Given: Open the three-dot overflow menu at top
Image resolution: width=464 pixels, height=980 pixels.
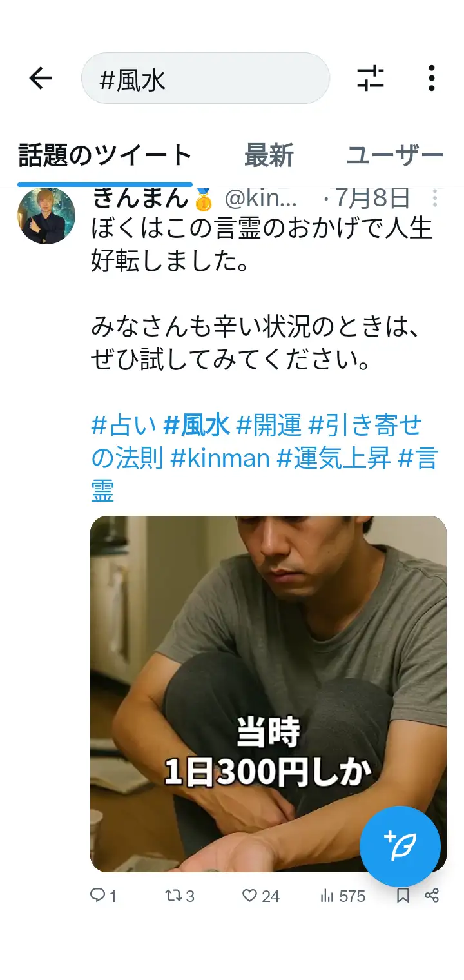Looking at the screenshot, I should [432, 79].
